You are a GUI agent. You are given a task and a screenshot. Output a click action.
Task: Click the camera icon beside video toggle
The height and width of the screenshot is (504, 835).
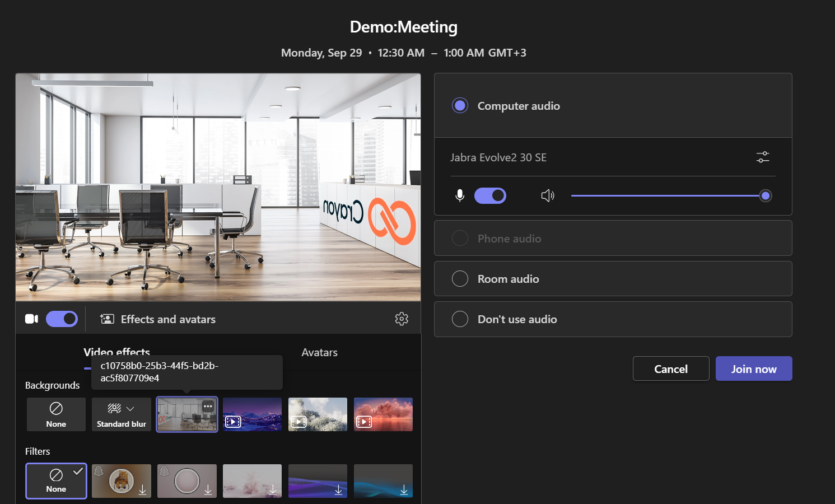tap(32, 319)
